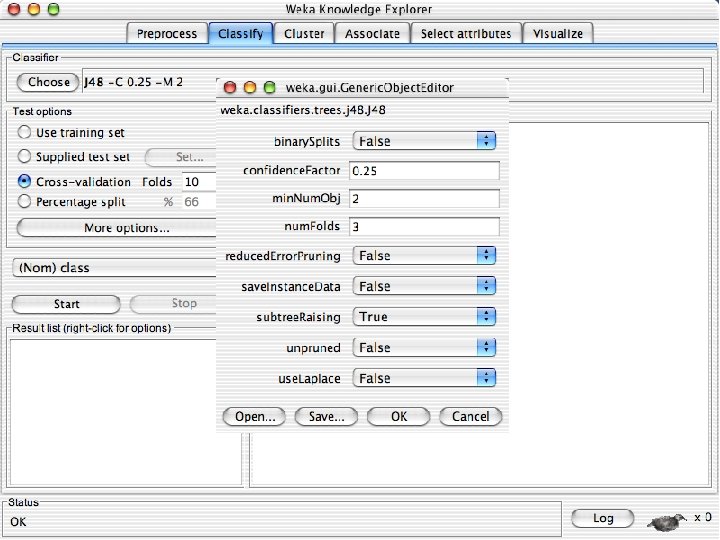The width and height of the screenshot is (720, 540).
Task: Open the reducedErrorPruning dropdown
Action: pyautogui.click(x=424, y=255)
